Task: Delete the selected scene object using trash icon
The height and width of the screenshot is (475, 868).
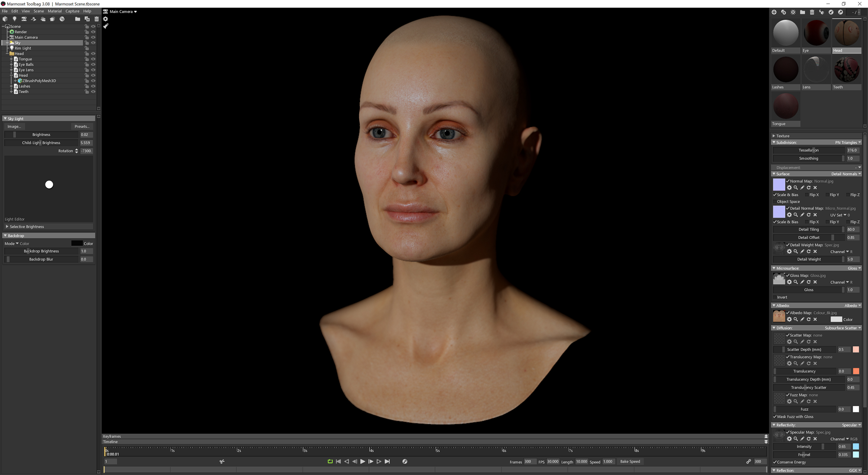Action: (97, 19)
